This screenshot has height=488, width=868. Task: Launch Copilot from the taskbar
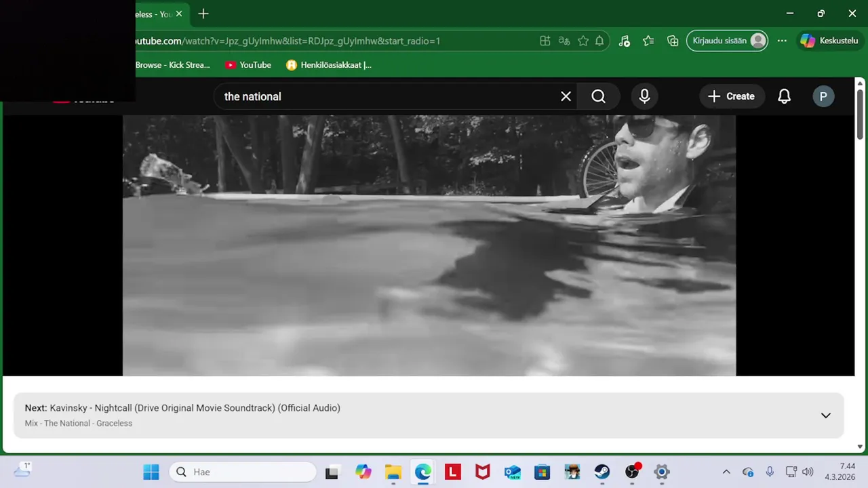coord(363,472)
